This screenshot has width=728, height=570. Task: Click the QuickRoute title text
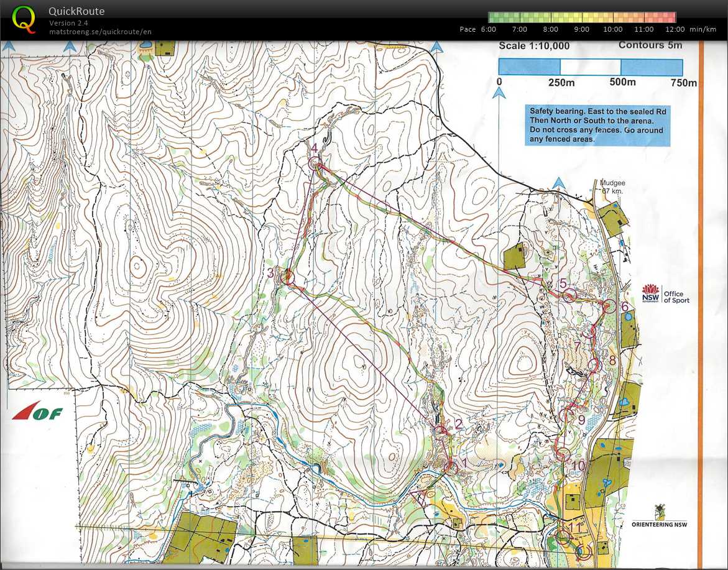76,11
